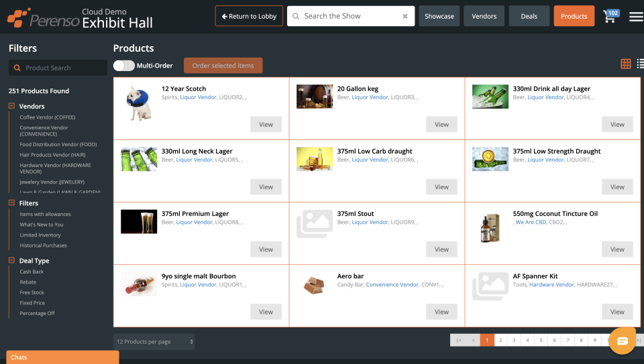The height and width of the screenshot is (364, 644).
Task: Open the Showcase tab
Action: click(x=439, y=16)
